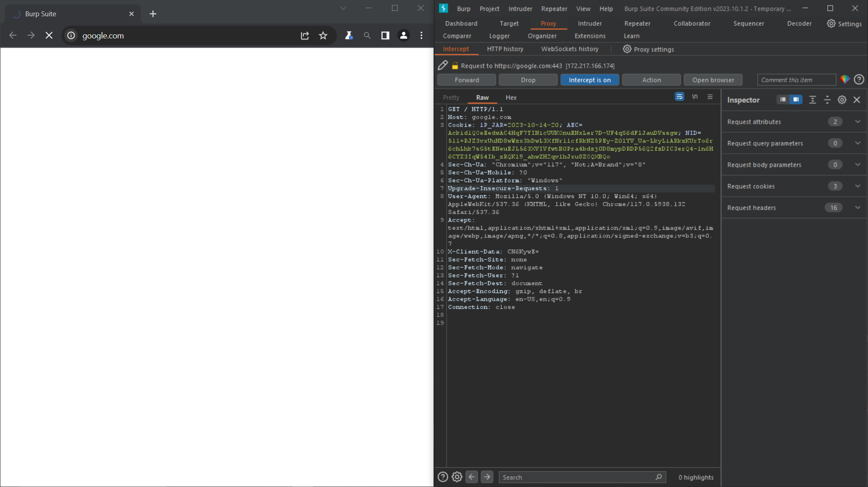Toggle non-printable characters \n icon
The image size is (868, 487).
[x=695, y=97]
